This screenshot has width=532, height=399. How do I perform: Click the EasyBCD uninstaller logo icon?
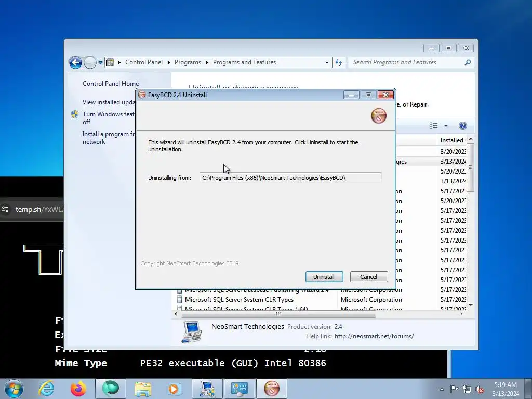click(x=379, y=116)
